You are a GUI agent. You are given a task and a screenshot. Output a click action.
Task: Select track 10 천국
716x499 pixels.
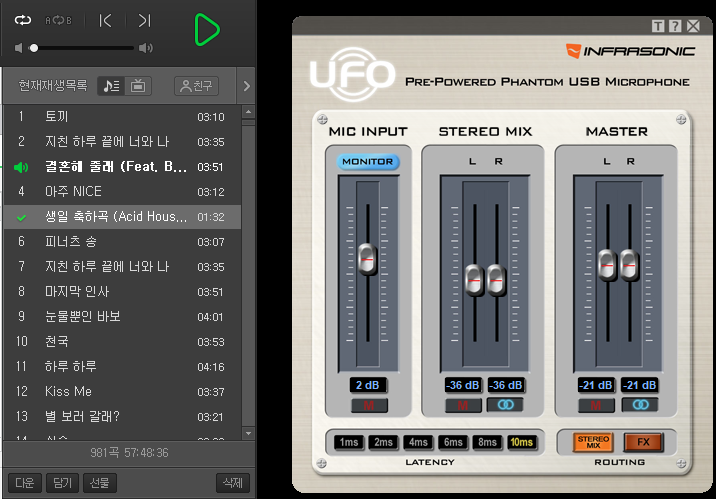pos(122,341)
